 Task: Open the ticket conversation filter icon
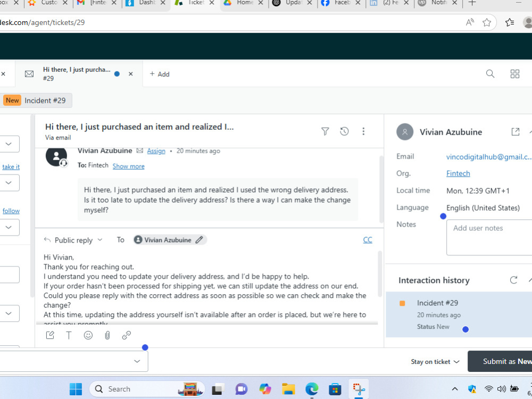pos(325,131)
